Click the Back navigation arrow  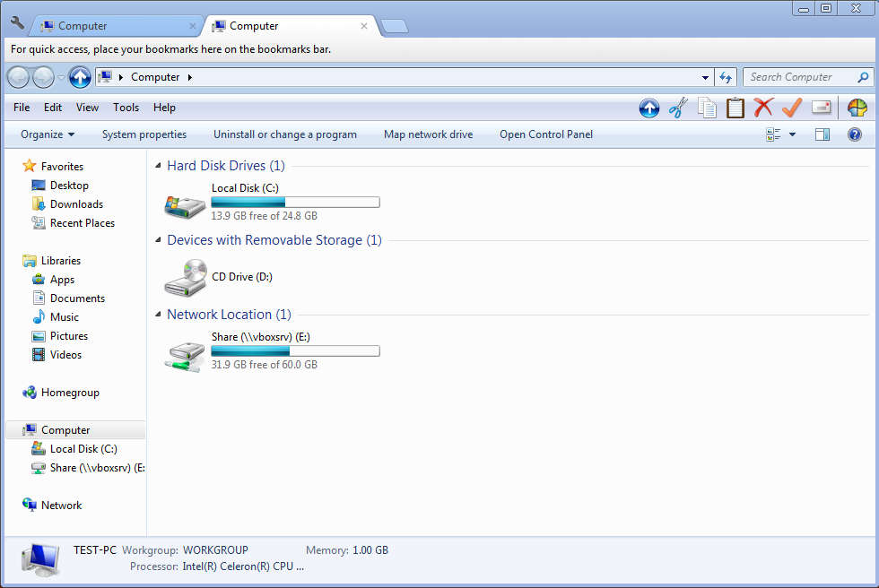(x=18, y=77)
